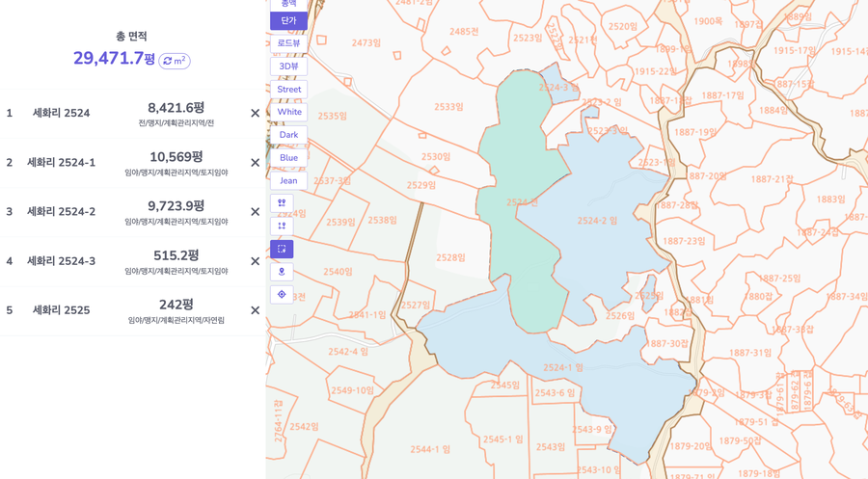Open the 3D뷰 view mode
Image resolution: width=868 pixels, height=479 pixels.
(x=288, y=67)
